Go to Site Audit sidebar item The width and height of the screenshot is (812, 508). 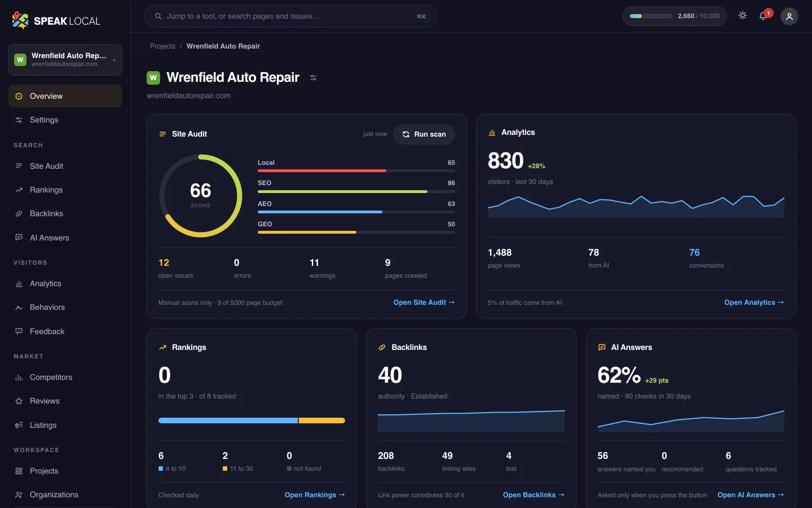click(x=65, y=166)
